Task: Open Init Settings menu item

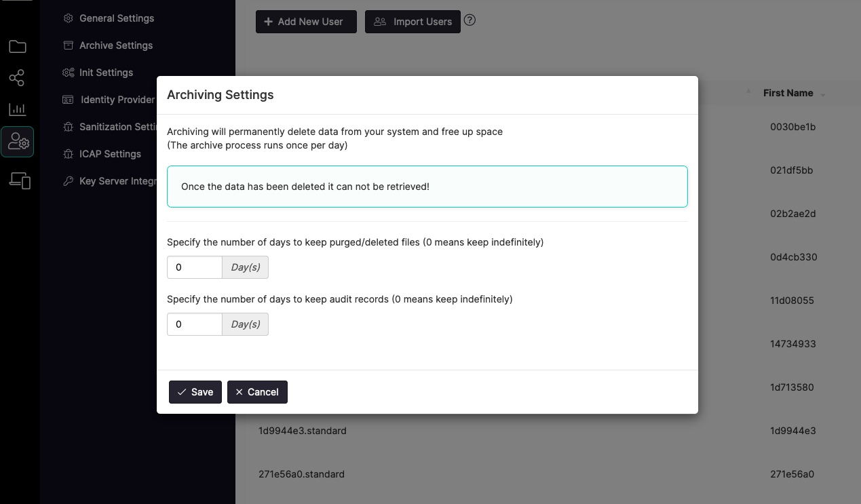Action: (x=106, y=73)
